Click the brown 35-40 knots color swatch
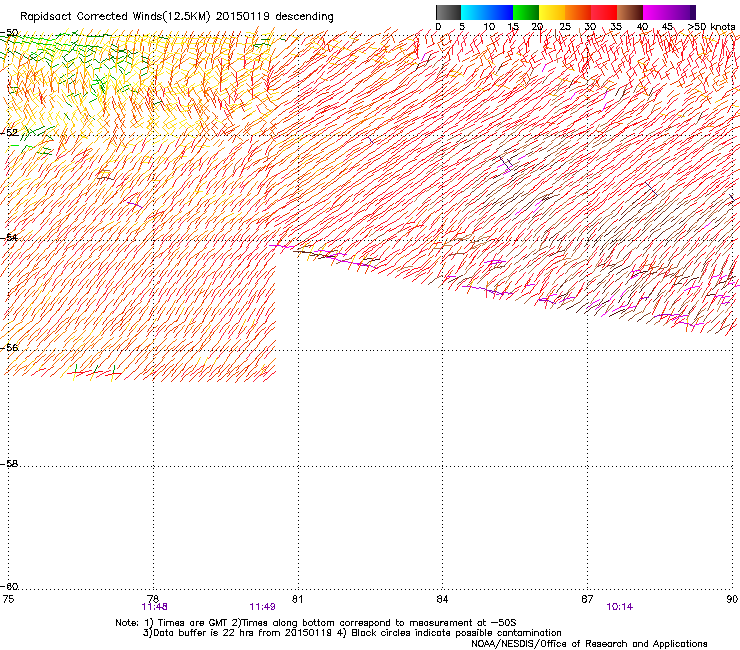Screen dimensions: 740x650 point(630,12)
